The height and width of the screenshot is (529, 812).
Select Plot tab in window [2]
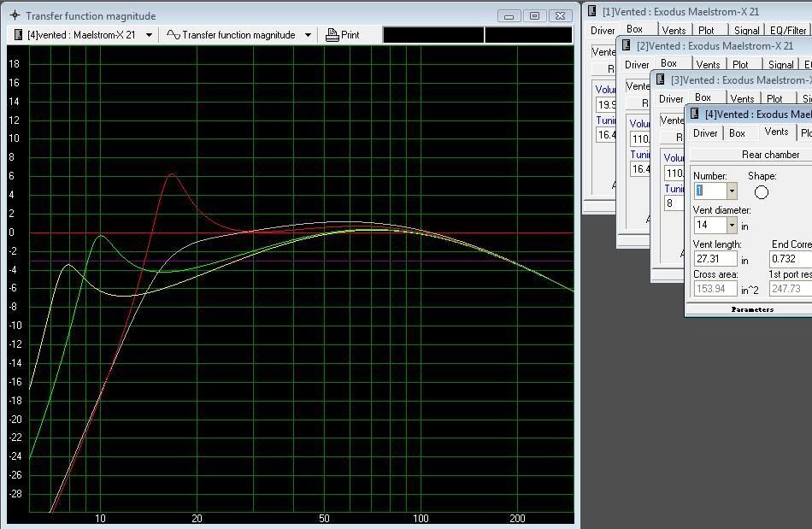(x=740, y=65)
